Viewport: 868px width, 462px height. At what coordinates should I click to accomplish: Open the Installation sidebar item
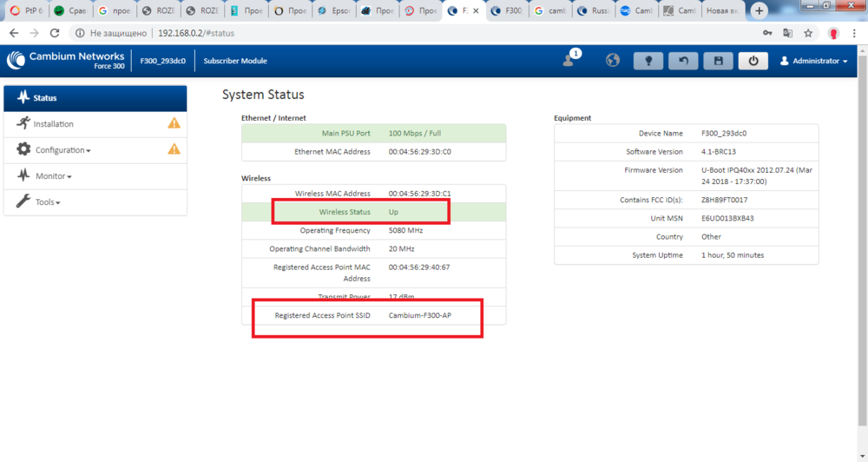[53, 124]
